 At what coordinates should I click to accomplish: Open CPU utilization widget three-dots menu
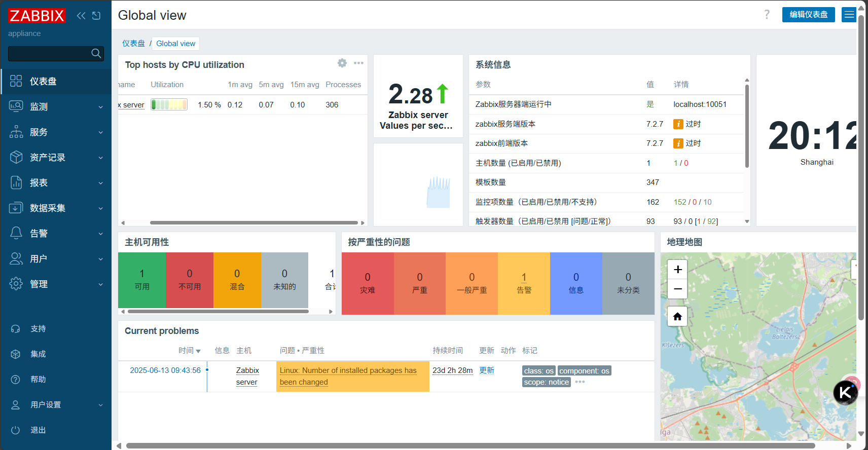point(358,63)
